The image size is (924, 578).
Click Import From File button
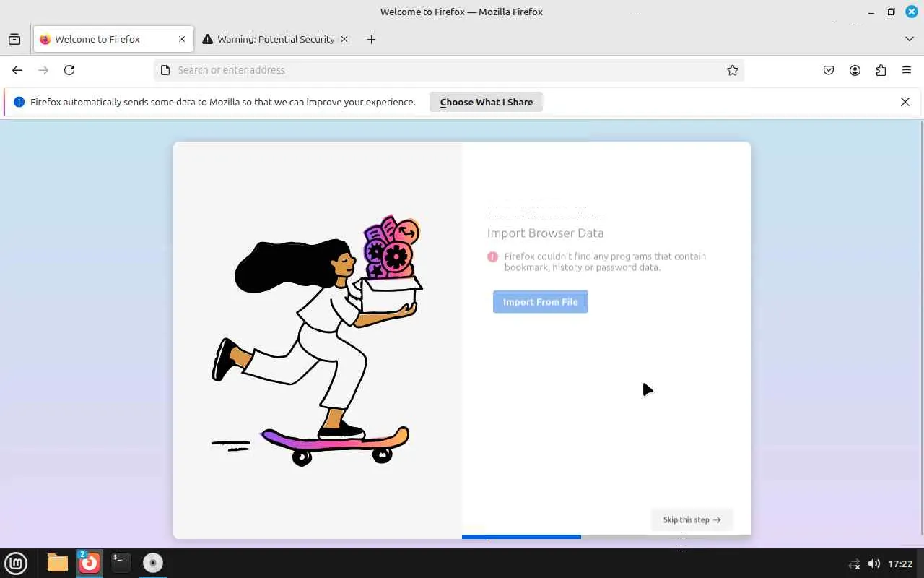tap(541, 302)
